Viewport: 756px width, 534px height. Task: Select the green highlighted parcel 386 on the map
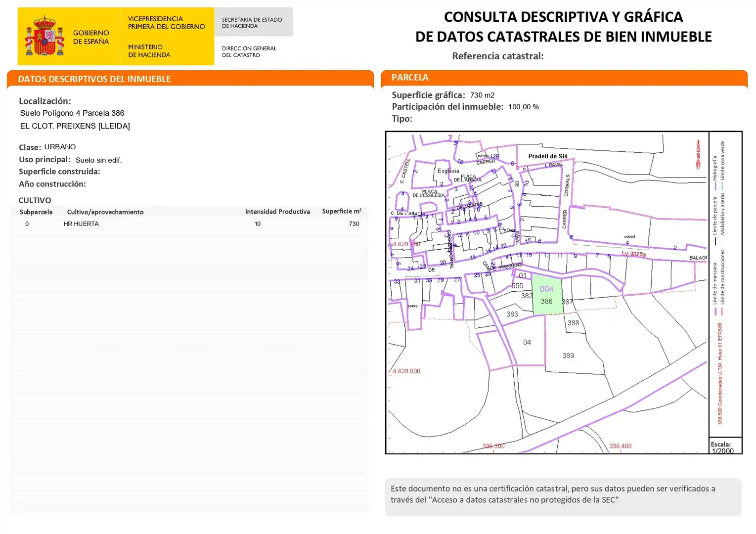click(x=547, y=295)
